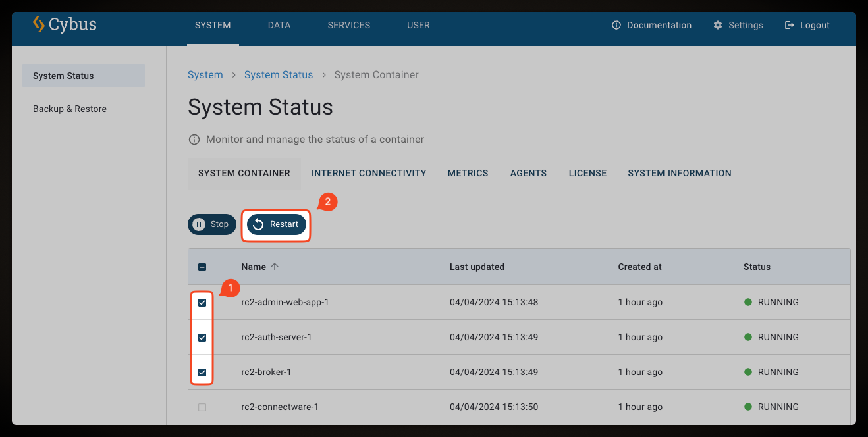This screenshot has height=437, width=868.
Task: Click the circular arrow Restart icon
Action: coord(258,224)
